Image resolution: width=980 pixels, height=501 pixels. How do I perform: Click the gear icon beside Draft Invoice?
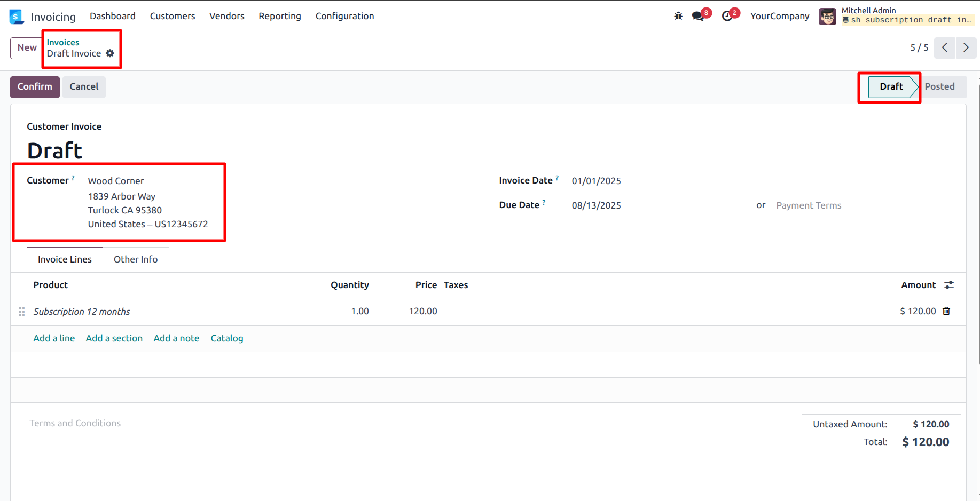point(110,53)
